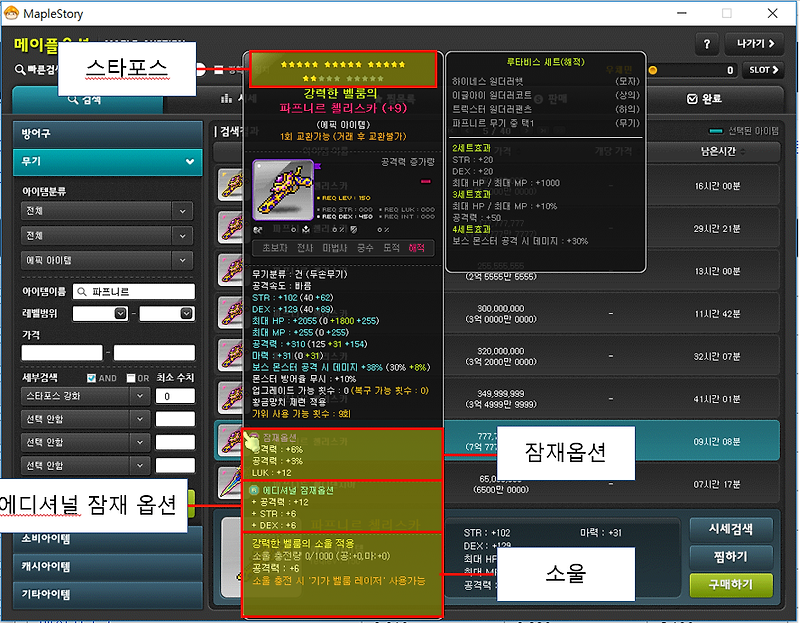Click the 마력 : +31 stat text

click(601, 533)
